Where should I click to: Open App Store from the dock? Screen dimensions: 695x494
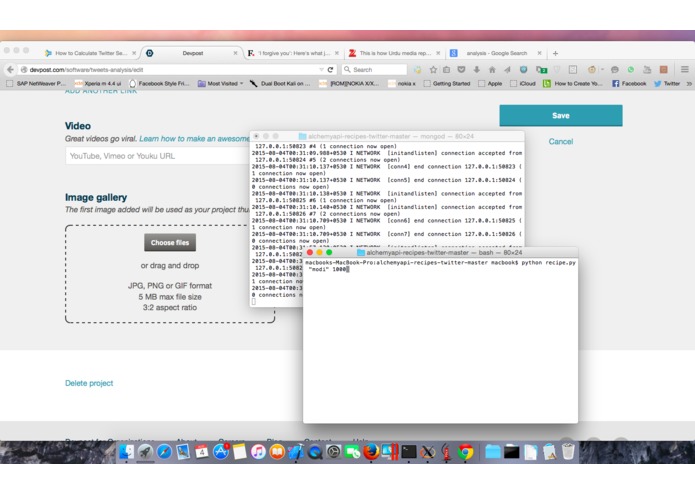221,452
